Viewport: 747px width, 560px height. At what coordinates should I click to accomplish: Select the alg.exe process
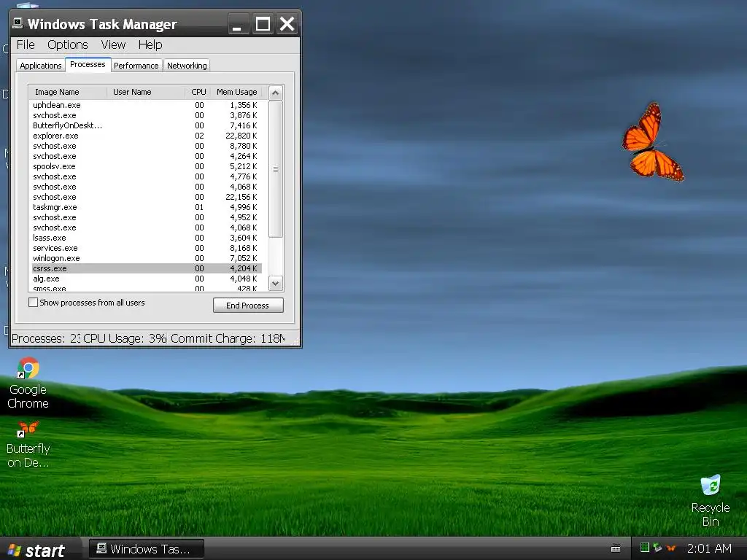click(147, 279)
